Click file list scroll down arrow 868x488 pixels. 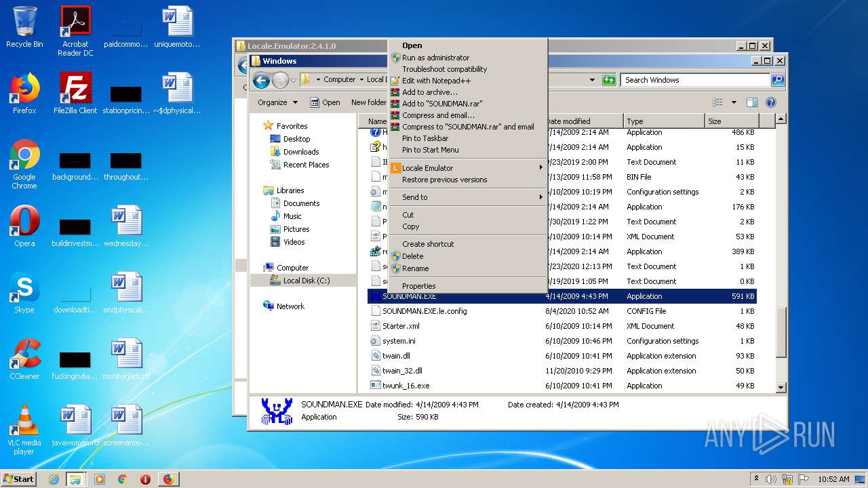point(781,387)
